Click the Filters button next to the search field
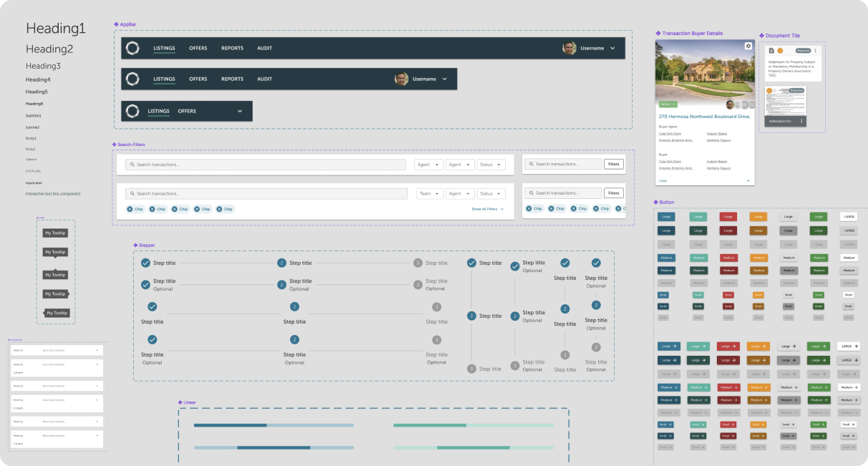 click(x=613, y=164)
